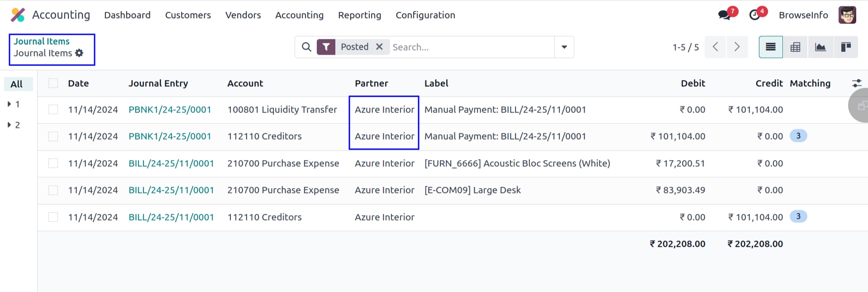Screen dimensions: 868x292
Task: Switch to pivot table view
Action: pos(795,47)
